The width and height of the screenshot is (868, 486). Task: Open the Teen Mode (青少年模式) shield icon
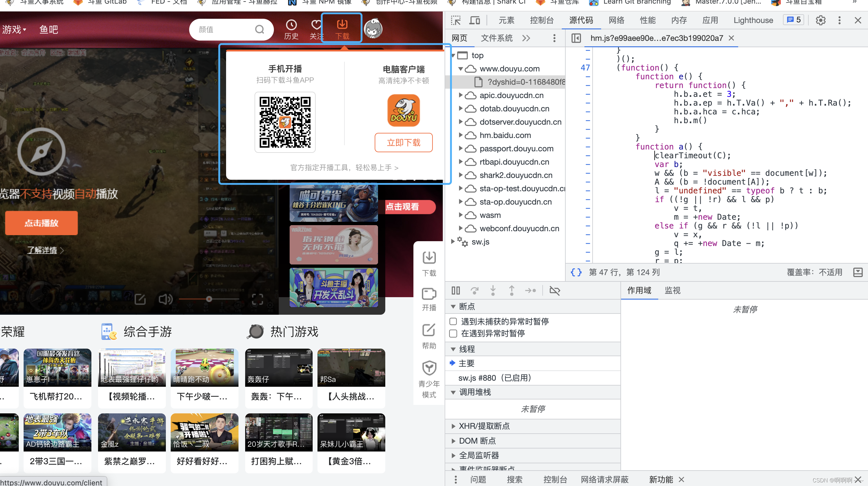click(x=429, y=368)
